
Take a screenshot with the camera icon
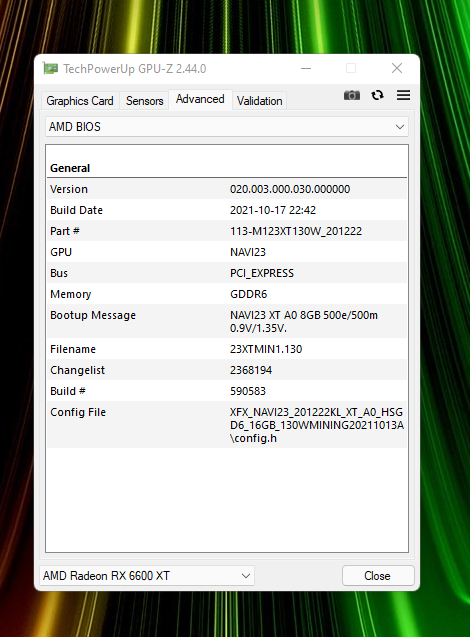tap(352, 95)
